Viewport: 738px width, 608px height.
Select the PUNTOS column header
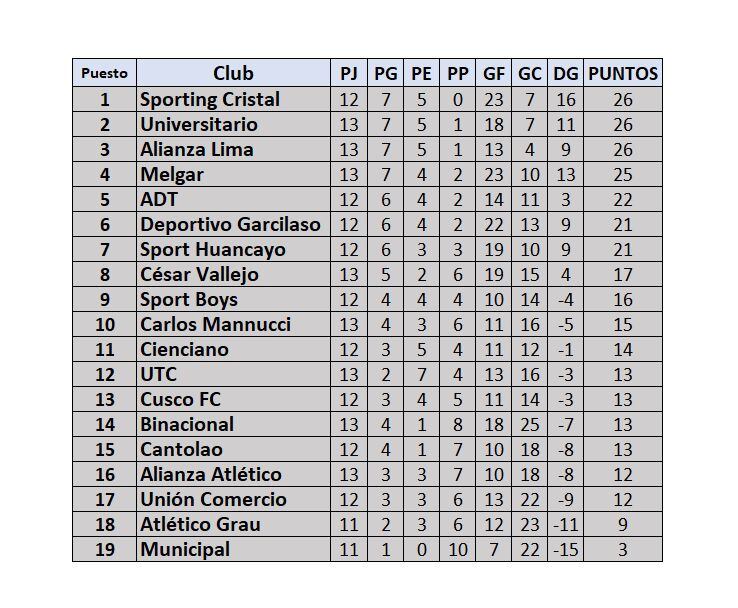point(623,73)
